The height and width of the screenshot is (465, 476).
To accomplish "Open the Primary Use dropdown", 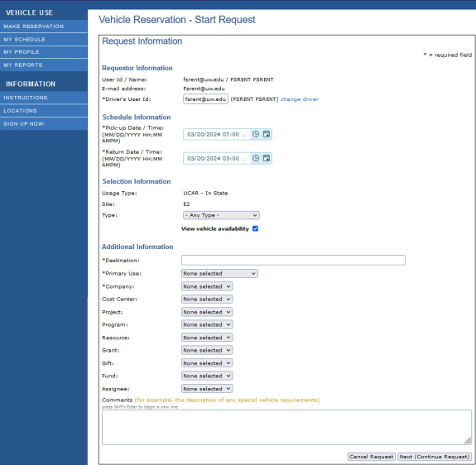I will click(x=219, y=273).
